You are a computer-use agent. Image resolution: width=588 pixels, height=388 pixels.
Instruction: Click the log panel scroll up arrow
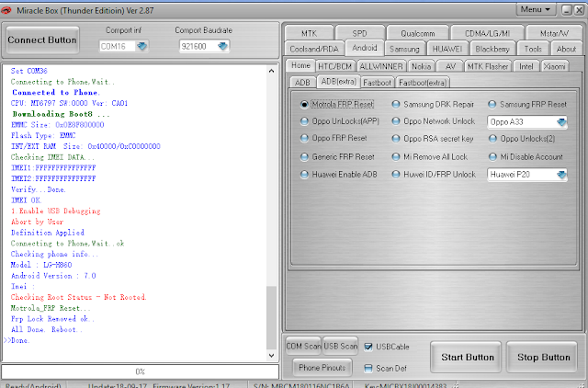[x=272, y=71]
